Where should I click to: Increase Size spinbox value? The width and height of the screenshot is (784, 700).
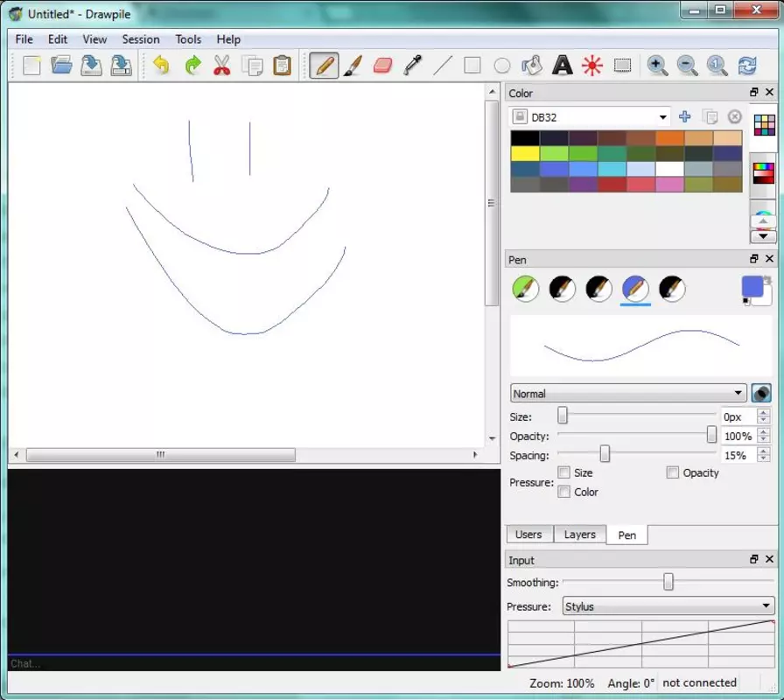click(x=763, y=413)
